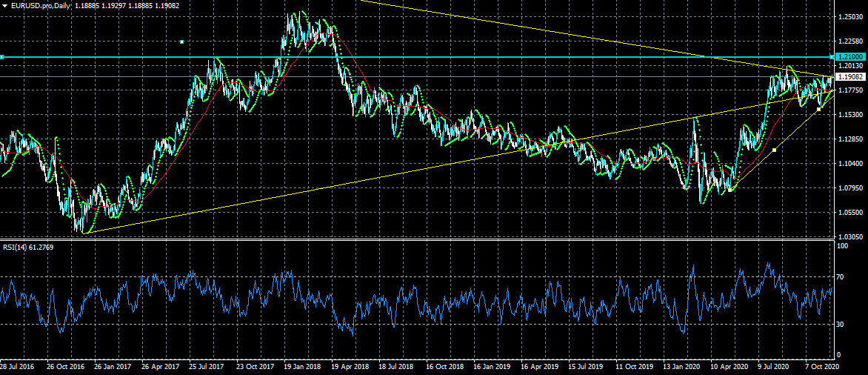Click the 70 level on RSI scale
The width and height of the screenshot is (868, 375).
pos(841,276)
